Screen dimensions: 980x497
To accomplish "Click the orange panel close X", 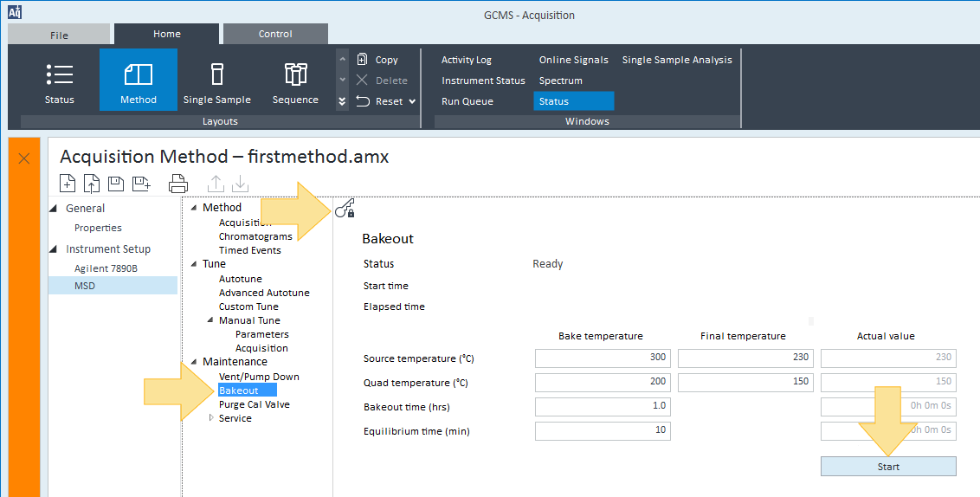I will pos(23,158).
